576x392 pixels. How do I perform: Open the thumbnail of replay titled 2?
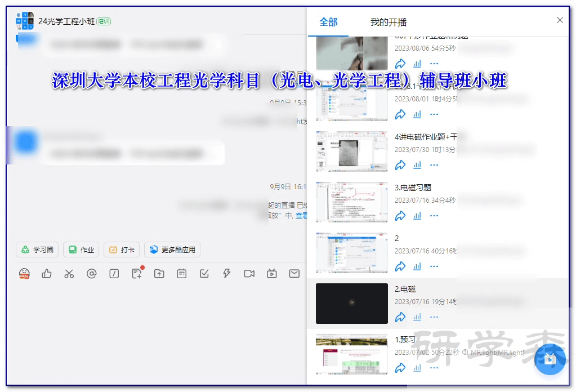(352, 253)
